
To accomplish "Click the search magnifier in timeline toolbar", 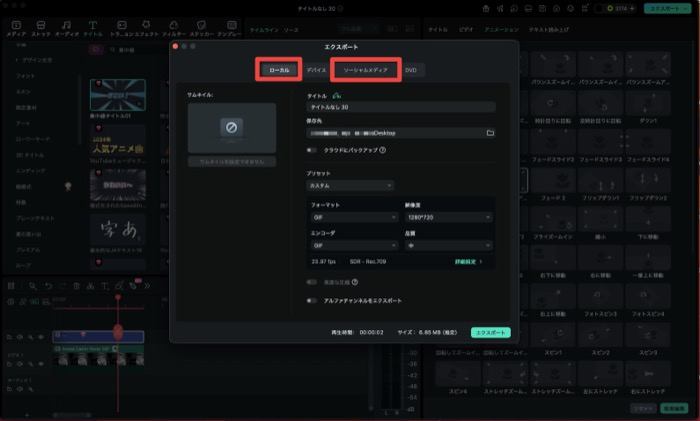I will click(x=33, y=286).
